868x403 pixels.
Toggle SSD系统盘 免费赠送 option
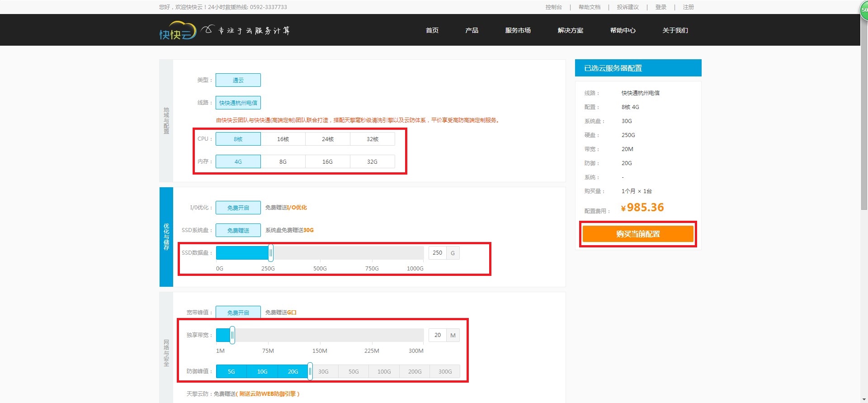pyautogui.click(x=238, y=230)
